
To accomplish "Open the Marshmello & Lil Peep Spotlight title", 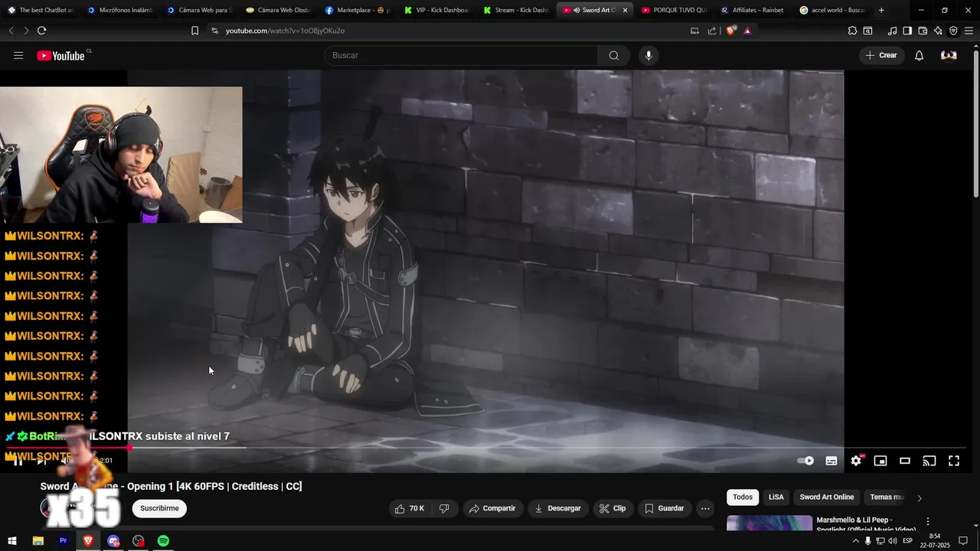I will click(x=866, y=524).
